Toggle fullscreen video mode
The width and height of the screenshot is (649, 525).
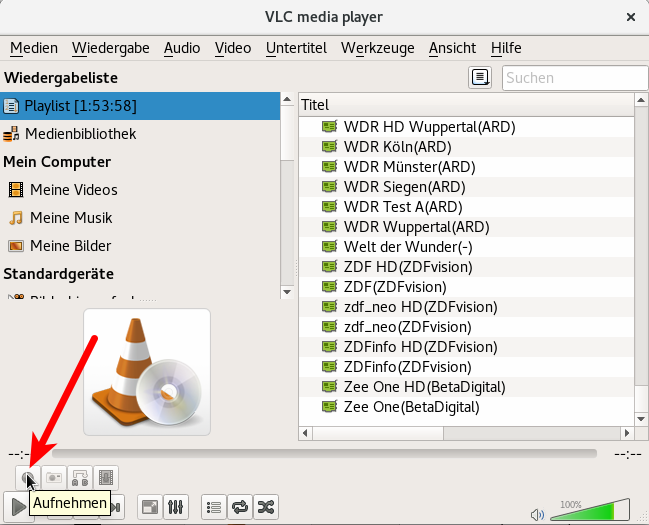click(148, 507)
